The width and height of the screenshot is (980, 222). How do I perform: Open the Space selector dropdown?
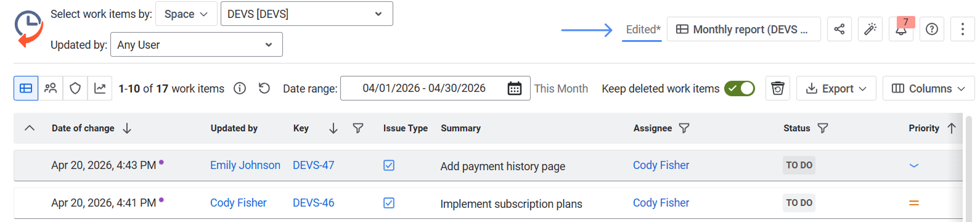click(x=186, y=14)
